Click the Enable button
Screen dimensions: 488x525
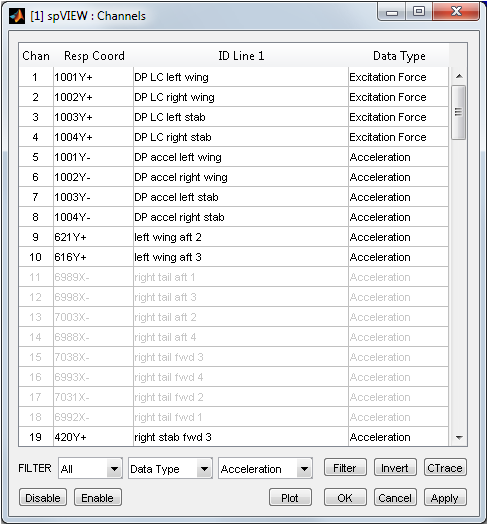[x=97, y=498]
